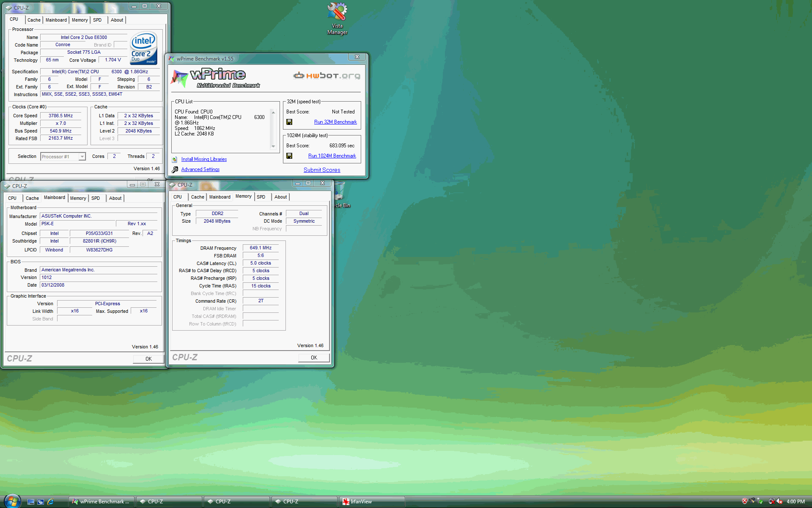This screenshot has width=812, height=508.
Task: Click the save icon beside Run 32M Benchmark
Action: (x=289, y=122)
